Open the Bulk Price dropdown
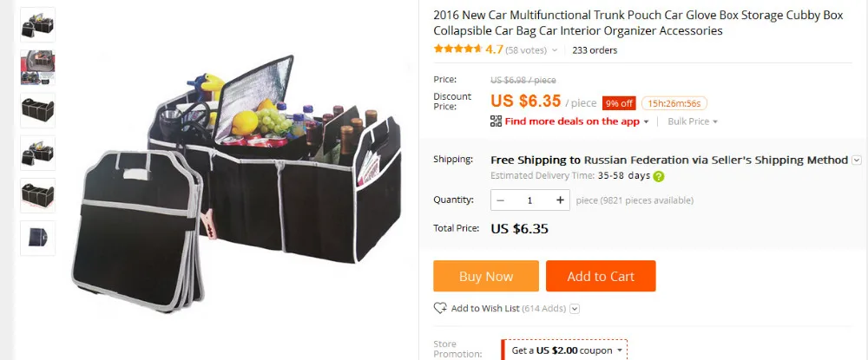 [692, 121]
